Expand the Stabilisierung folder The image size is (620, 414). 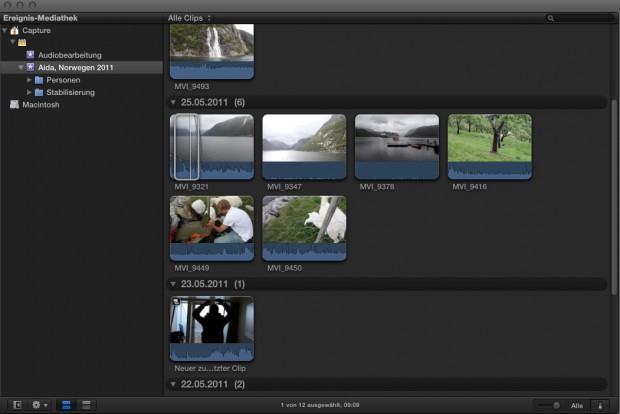click(x=29, y=92)
